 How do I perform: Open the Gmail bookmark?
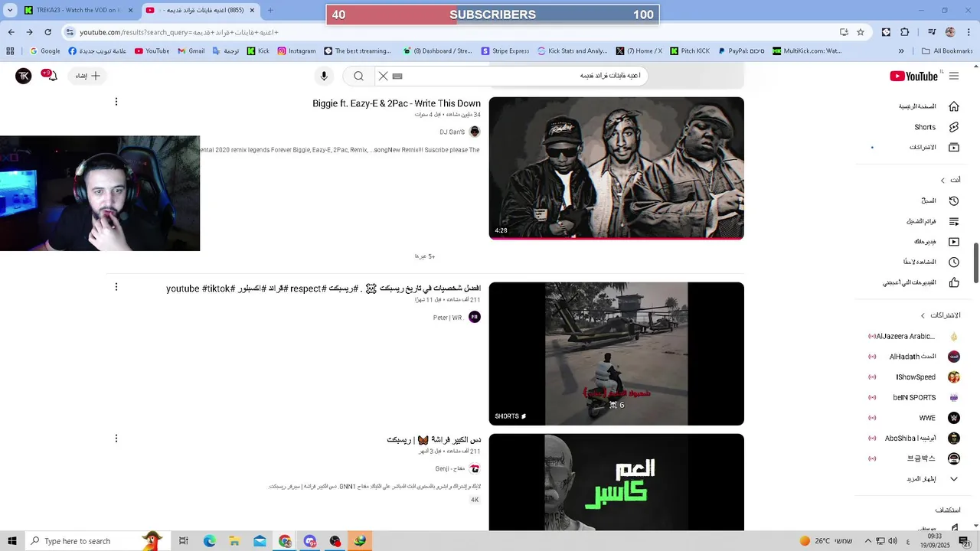pyautogui.click(x=191, y=51)
